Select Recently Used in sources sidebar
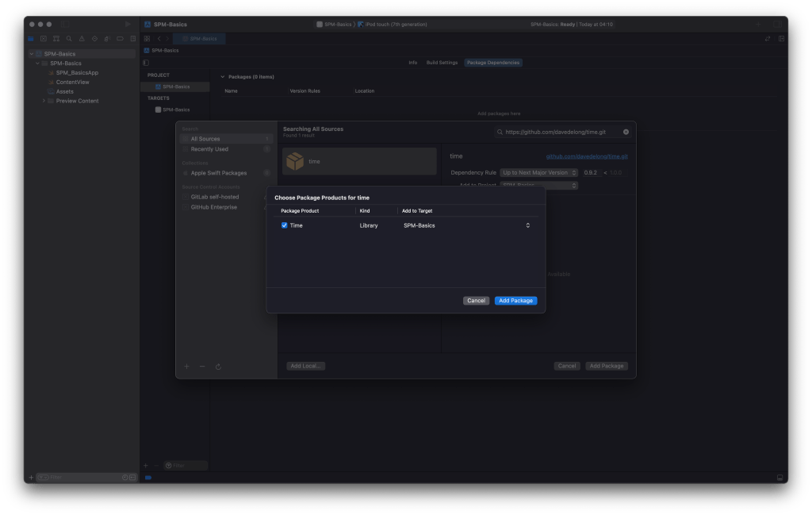 [x=209, y=149]
